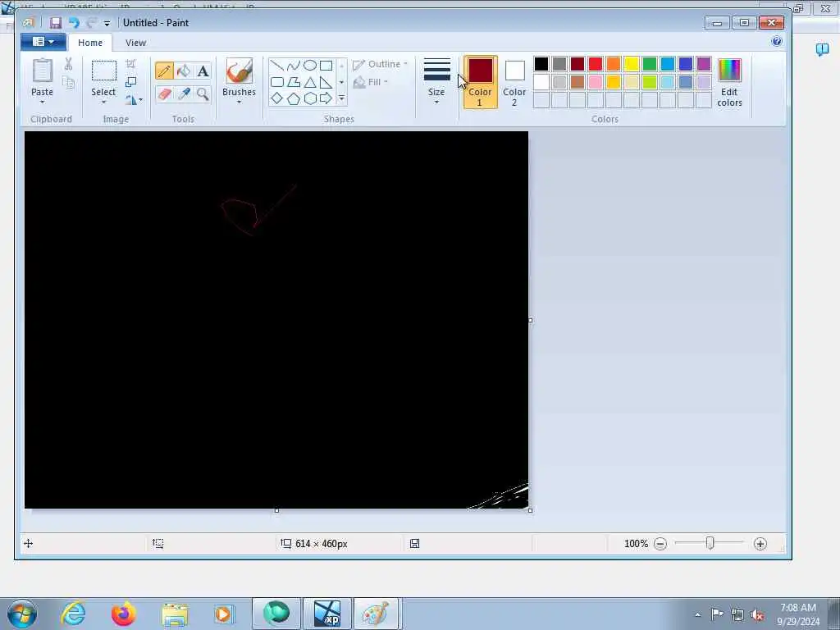The width and height of the screenshot is (840, 630).
Task: Click the Zoom in plus button
Action: [x=760, y=544]
